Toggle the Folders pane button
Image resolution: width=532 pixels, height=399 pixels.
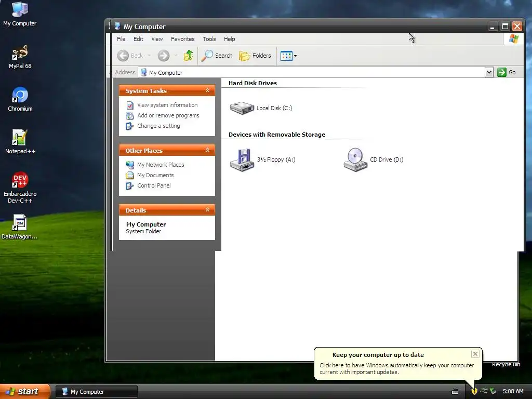tap(255, 56)
